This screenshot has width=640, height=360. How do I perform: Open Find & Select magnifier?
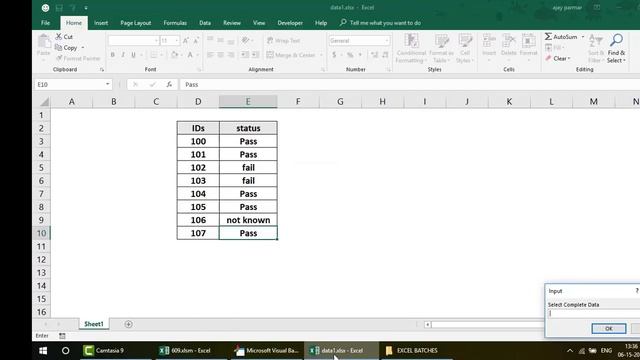click(616, 48)
